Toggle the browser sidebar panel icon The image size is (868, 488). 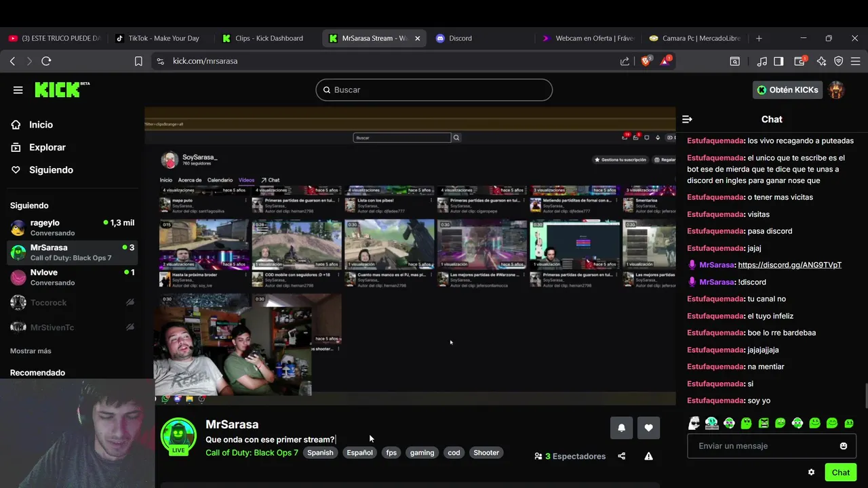click(778, 61)
